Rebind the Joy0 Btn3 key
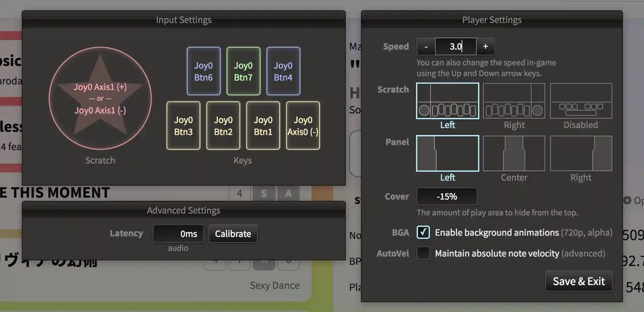This screenshot has height=312, width=644. point(183,126)
